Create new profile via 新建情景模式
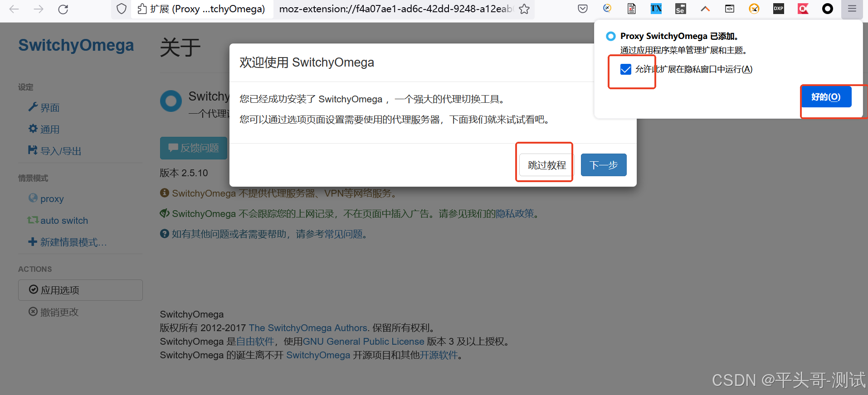The image size is (868, 395). 68,242
